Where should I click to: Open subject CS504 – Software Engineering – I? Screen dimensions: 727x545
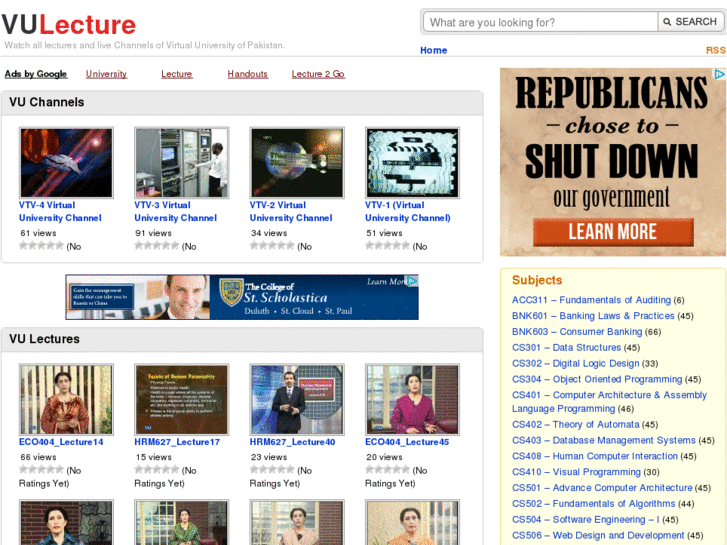586,519
